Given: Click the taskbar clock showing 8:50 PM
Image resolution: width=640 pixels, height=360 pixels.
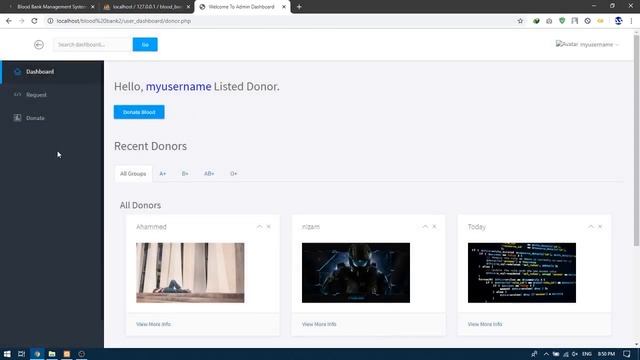Looking at the screenshot, I should [606, 354].
